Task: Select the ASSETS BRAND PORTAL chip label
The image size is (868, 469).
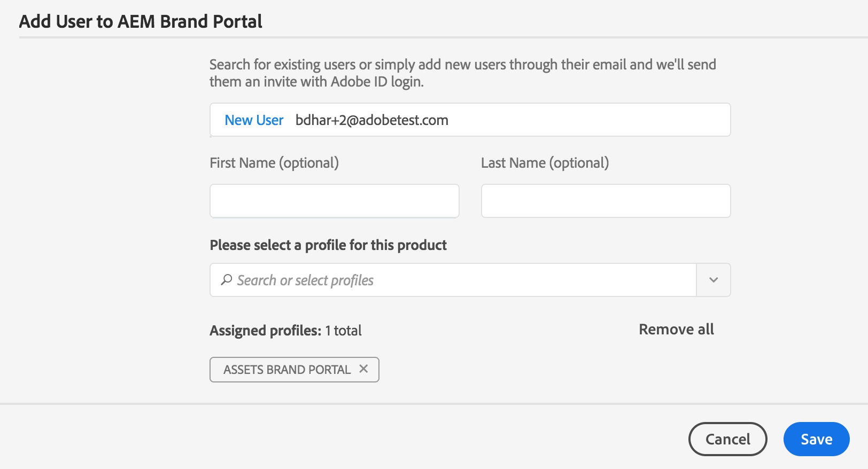Action: pyautogui.click(x=286, y=370)
